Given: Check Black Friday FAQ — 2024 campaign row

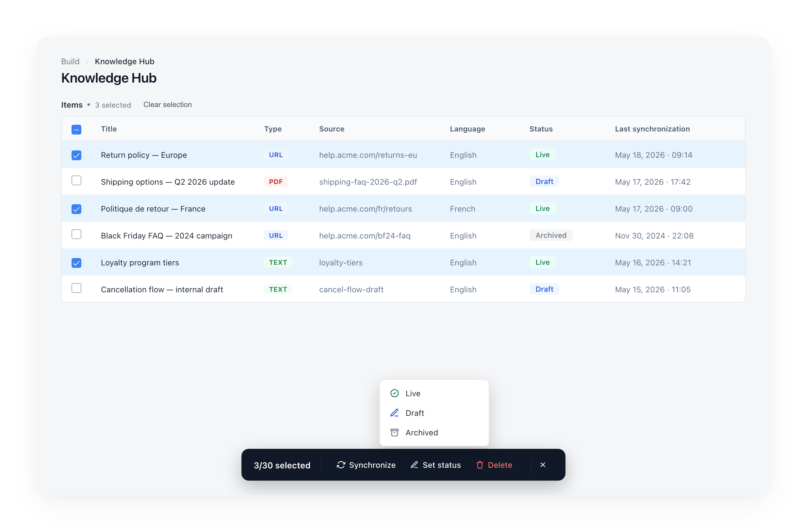Looking at the screenshot, I should (x=76, y=235).
